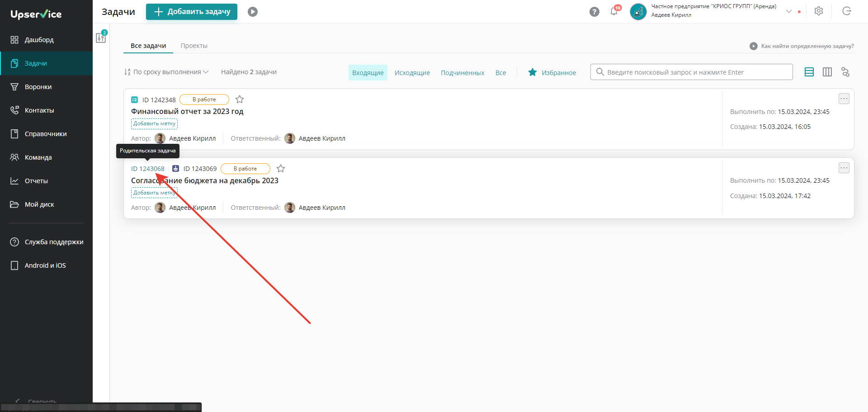Image resolution: width=868 pixels, height=412 pixels.
Task: Add Финансовый отчет task to favorites star
Action: (240, 99)
